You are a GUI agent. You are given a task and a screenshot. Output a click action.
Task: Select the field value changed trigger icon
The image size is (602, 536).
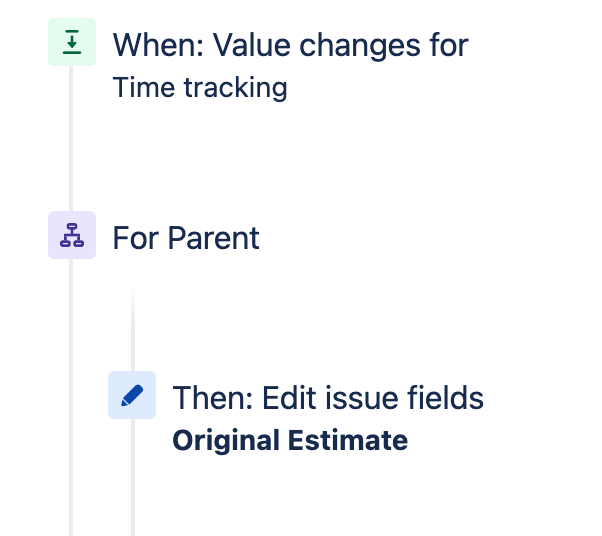point(72,42)
